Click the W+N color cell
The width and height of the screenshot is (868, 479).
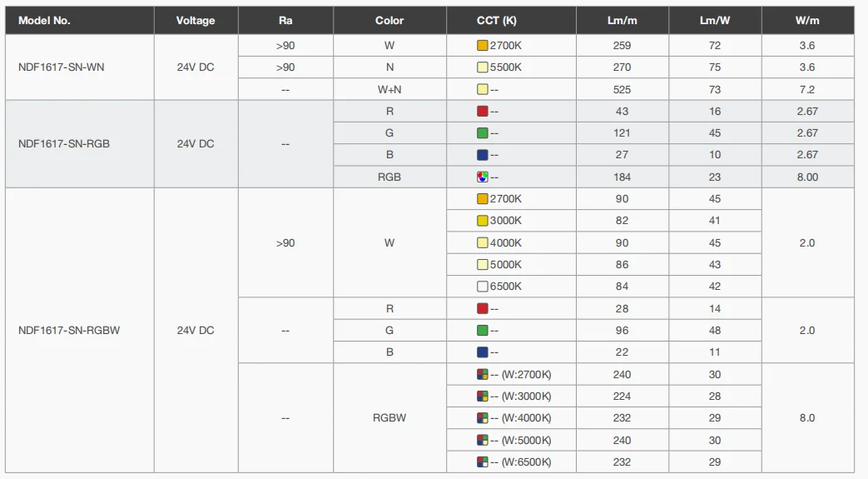389,89
